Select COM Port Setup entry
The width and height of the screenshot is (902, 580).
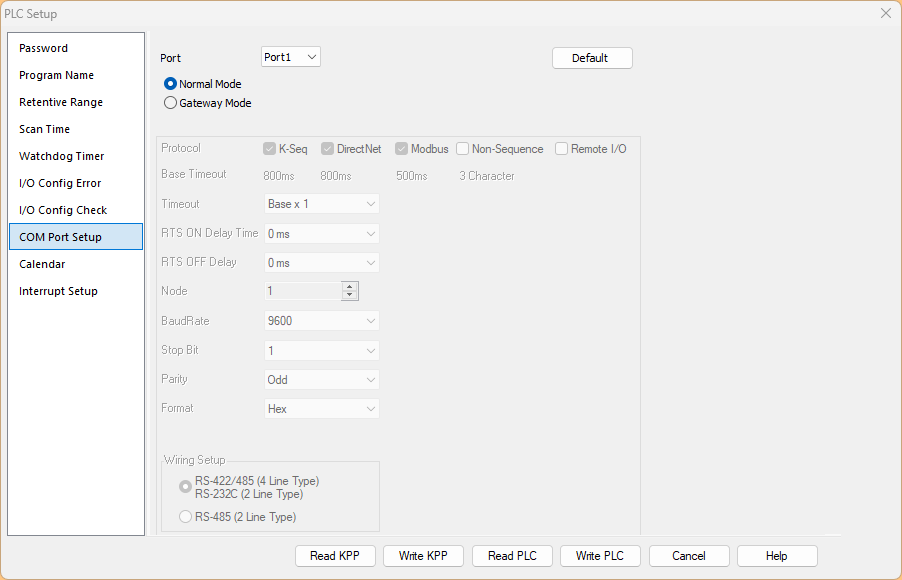coord(76,237)
